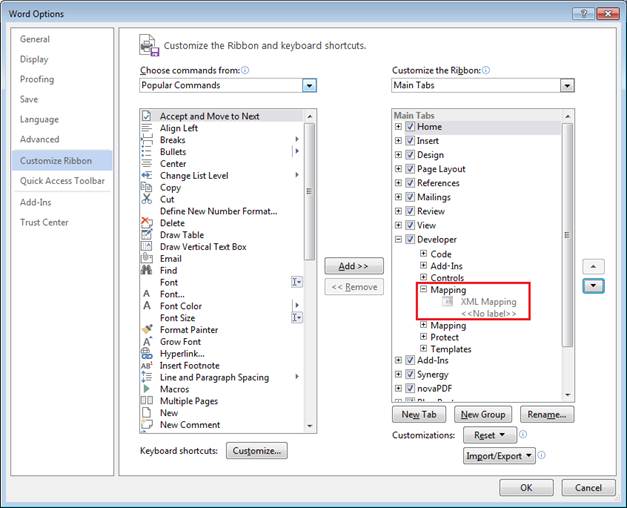Click the Align Left command icon
The image size is (627, 508).
click(147, 128)
